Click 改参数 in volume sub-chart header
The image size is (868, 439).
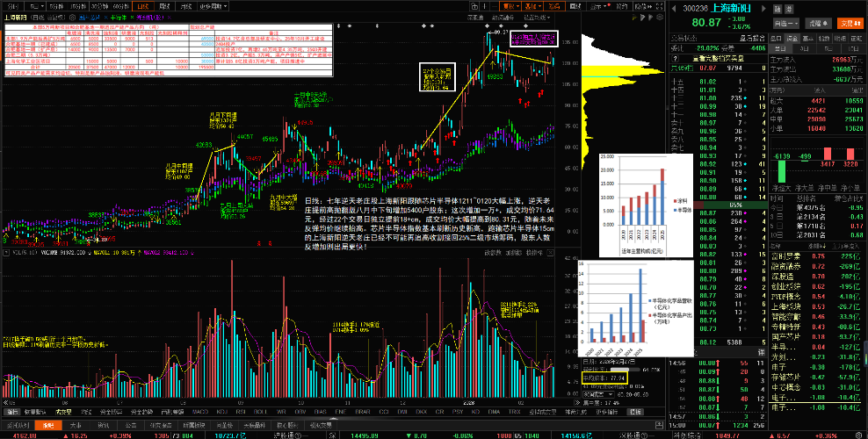[493, 253]
